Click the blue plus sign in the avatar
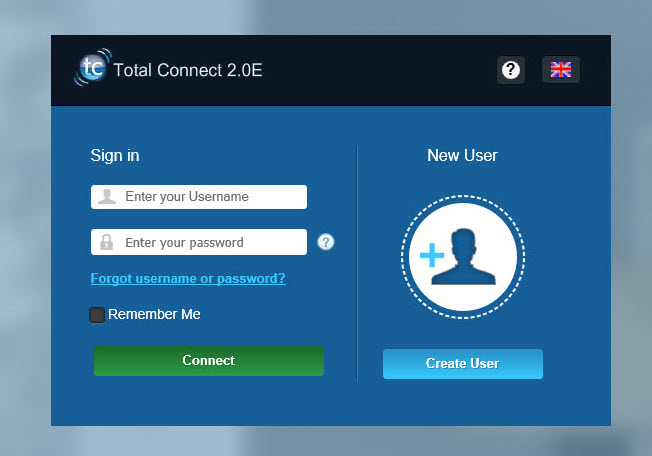The height and width of the screenshot is (456, 652). pos(432,256)
